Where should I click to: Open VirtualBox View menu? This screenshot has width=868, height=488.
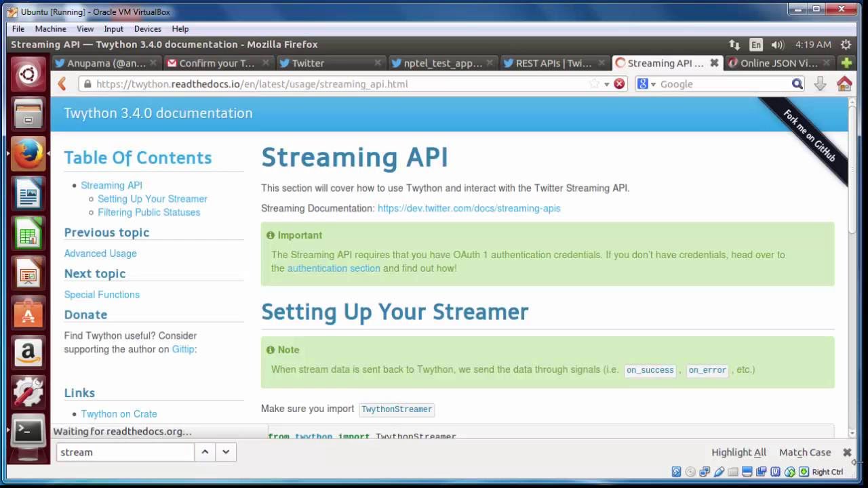pyautogui.click(x=85, y=28)
